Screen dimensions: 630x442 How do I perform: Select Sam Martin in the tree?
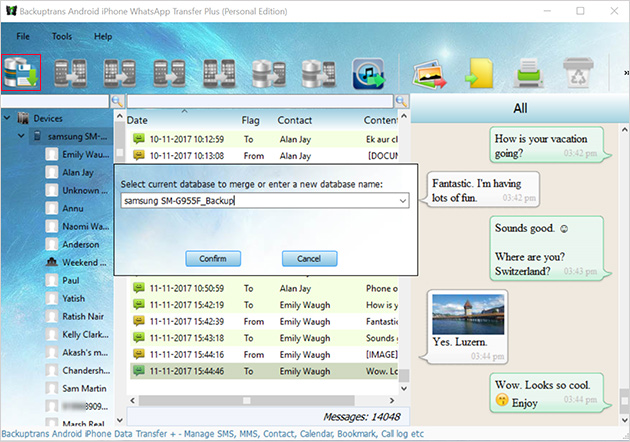click(x=76, y=388)
